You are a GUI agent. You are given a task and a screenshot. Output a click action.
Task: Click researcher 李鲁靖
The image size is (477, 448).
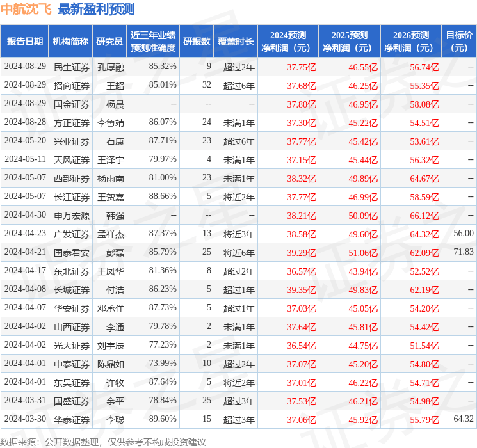(x=110, y=123)
